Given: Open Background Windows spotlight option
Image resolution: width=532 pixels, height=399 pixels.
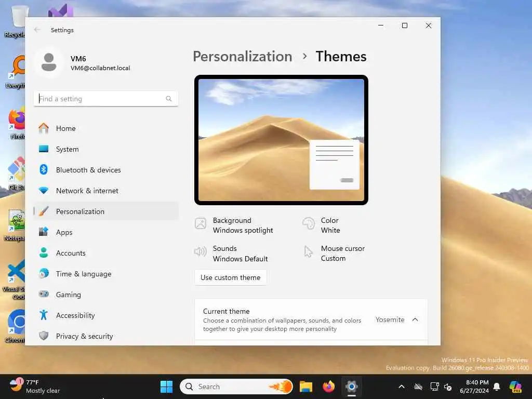Looking at the screenshot, I should (x=234, y=225).
